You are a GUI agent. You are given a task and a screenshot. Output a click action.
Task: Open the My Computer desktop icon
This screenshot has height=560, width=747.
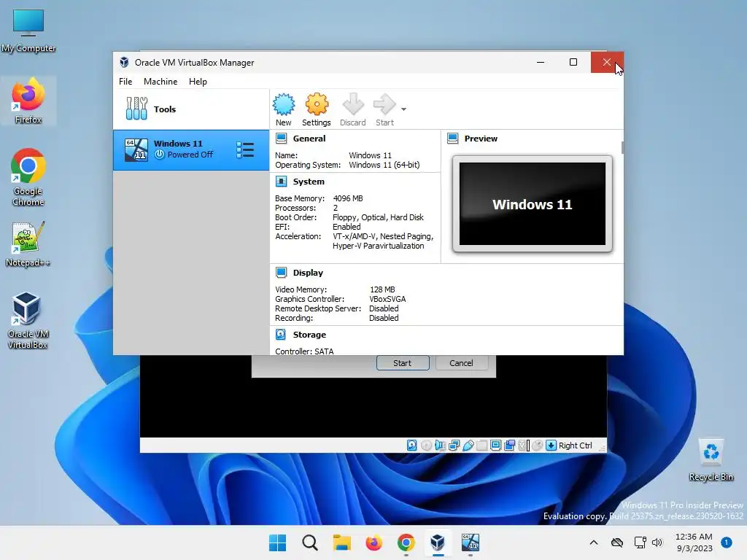pos(28,31)
